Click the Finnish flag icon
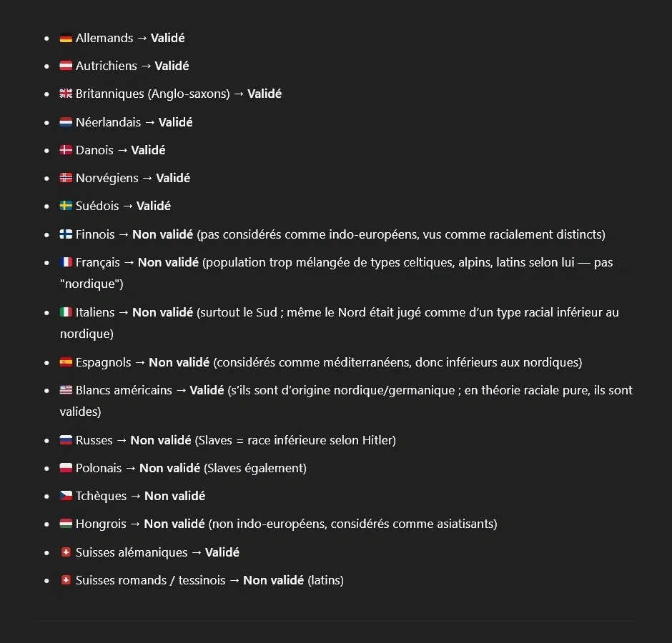672x643 pixels. pyautogui.click(x=66, y=235)
